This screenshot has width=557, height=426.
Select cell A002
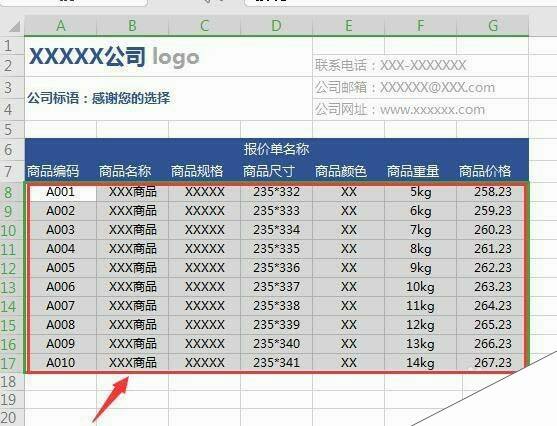[61, 211]
